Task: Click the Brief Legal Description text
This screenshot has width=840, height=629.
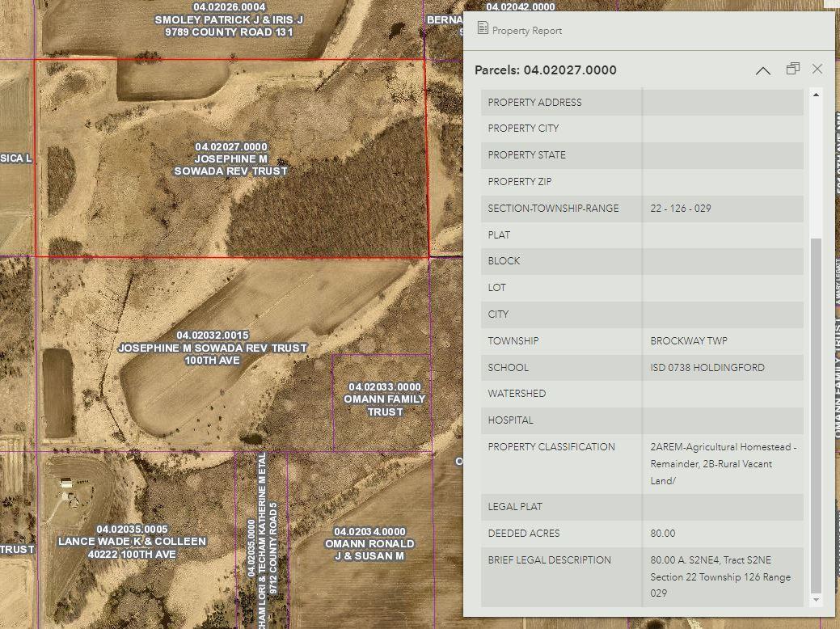Action: coord(720,576)
